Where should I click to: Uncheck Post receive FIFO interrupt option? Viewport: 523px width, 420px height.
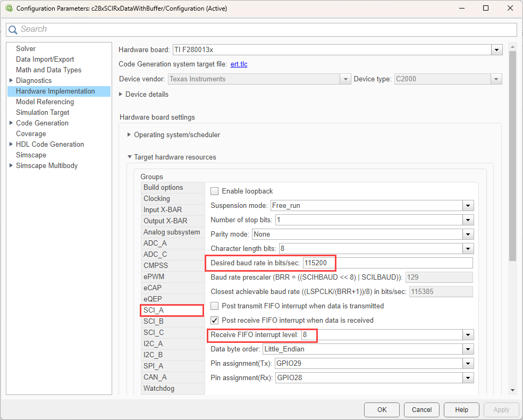215,321
